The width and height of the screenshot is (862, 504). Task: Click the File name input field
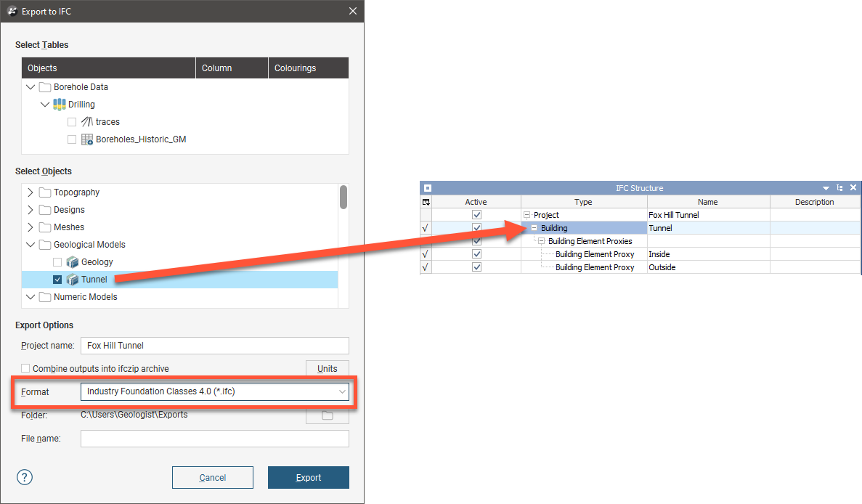pyautogui.click(x=215, y=439)
